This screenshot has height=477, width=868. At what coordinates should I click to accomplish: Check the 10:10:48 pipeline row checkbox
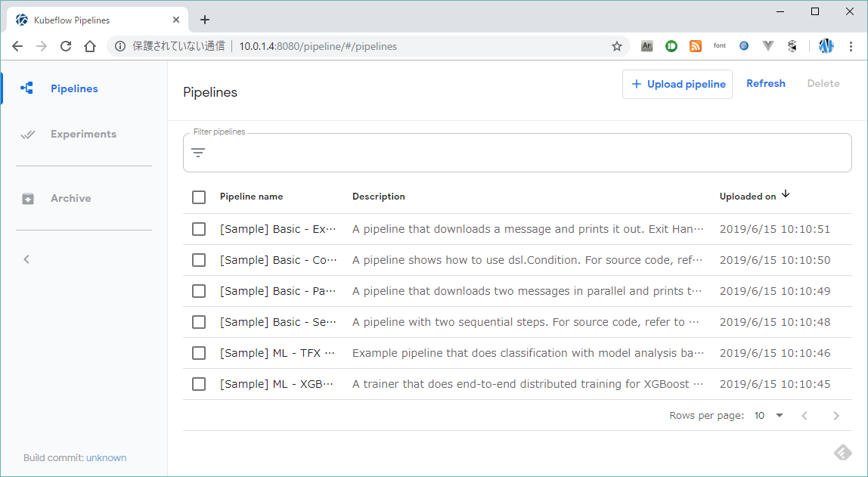(x=199, y=322)
